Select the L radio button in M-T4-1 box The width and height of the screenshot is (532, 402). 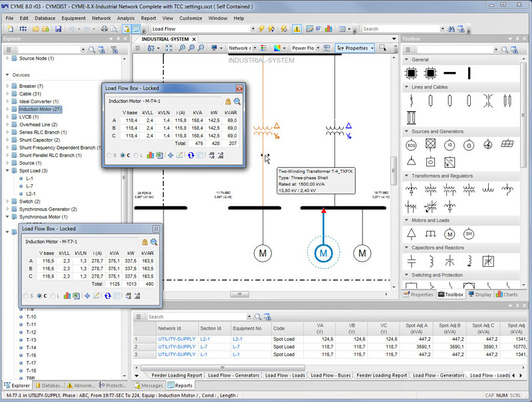pyautogui.click(x=136, y=155)
